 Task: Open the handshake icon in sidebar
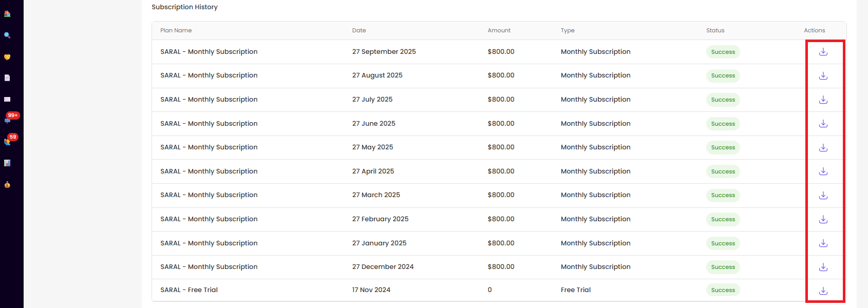[x=7, y=57]
